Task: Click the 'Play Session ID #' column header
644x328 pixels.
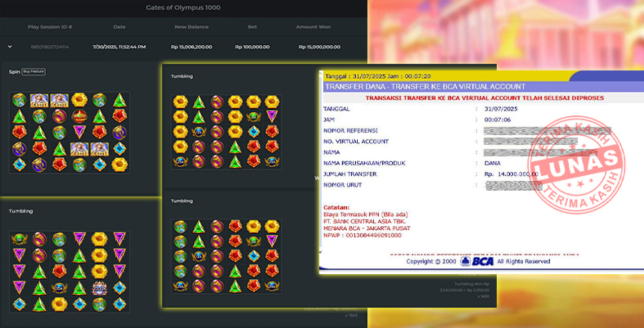Action: (50, 27)
